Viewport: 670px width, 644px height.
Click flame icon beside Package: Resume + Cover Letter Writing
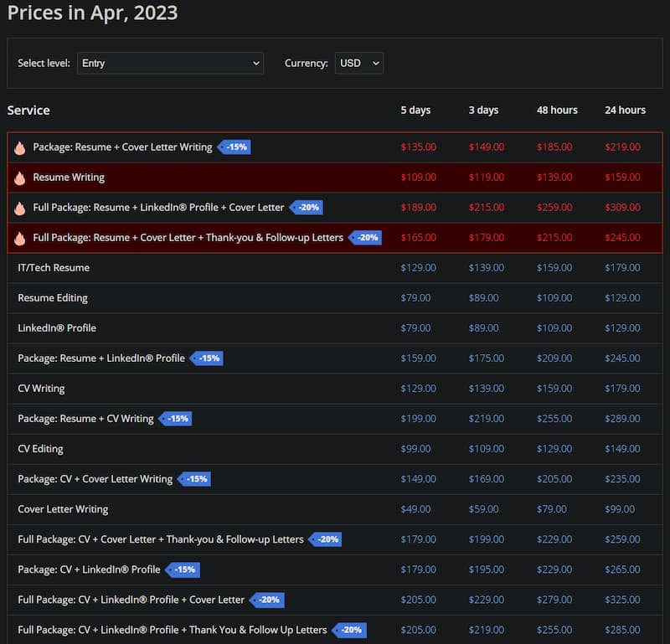19,147
